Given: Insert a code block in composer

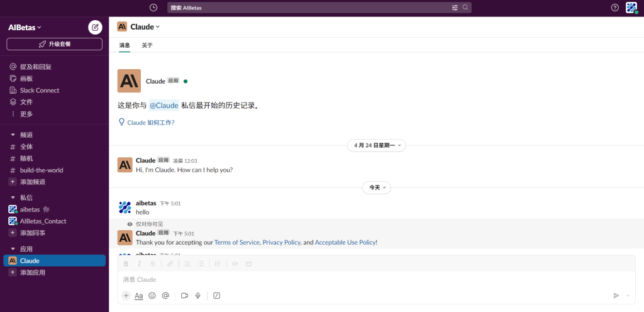Looking at the screenshot, I should click(x=248, y=264).
